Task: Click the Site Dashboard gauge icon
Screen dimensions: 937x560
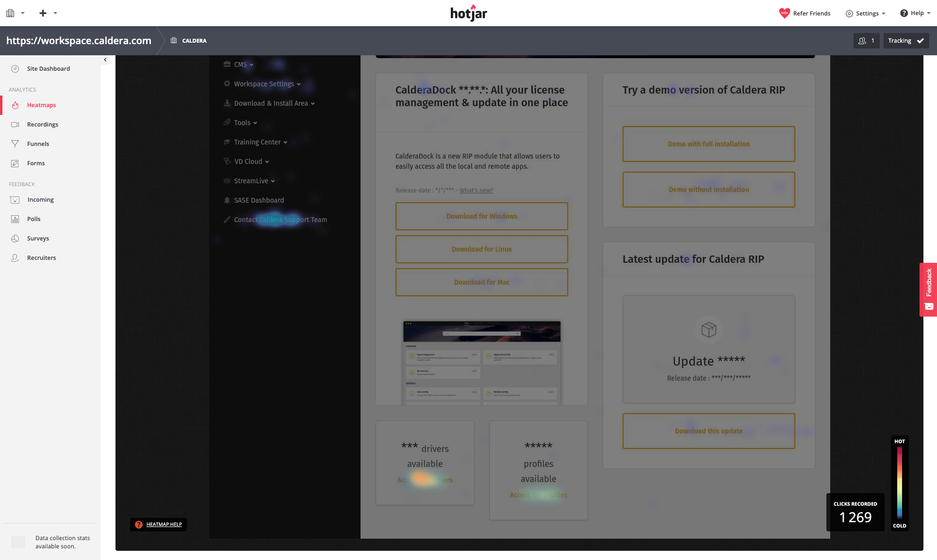Action: coord(15,69)
